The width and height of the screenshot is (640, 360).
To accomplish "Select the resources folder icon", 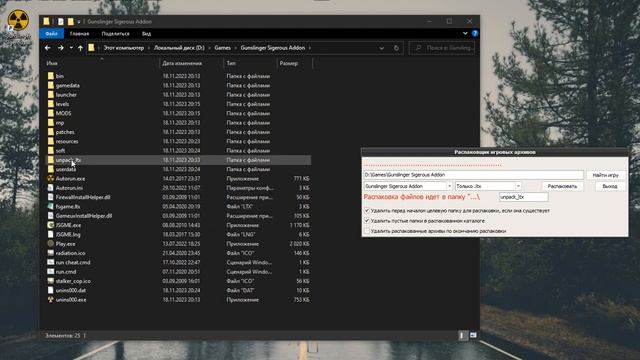I will click(x=51, y=141).
